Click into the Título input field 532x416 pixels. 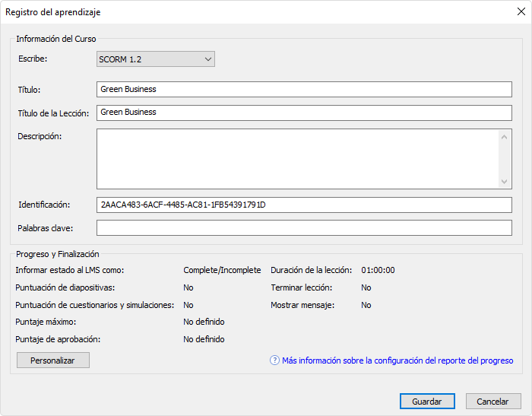[304, 89]
